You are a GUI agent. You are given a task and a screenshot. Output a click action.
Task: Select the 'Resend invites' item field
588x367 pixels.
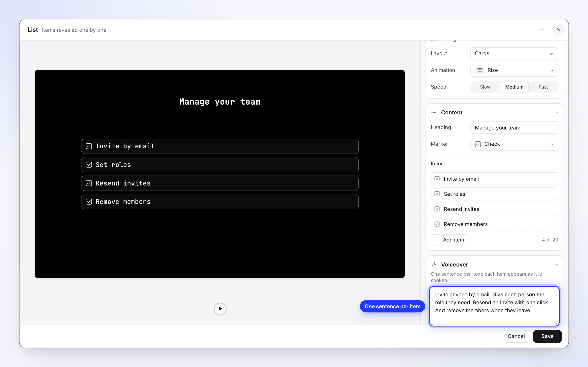pos(494,209)
